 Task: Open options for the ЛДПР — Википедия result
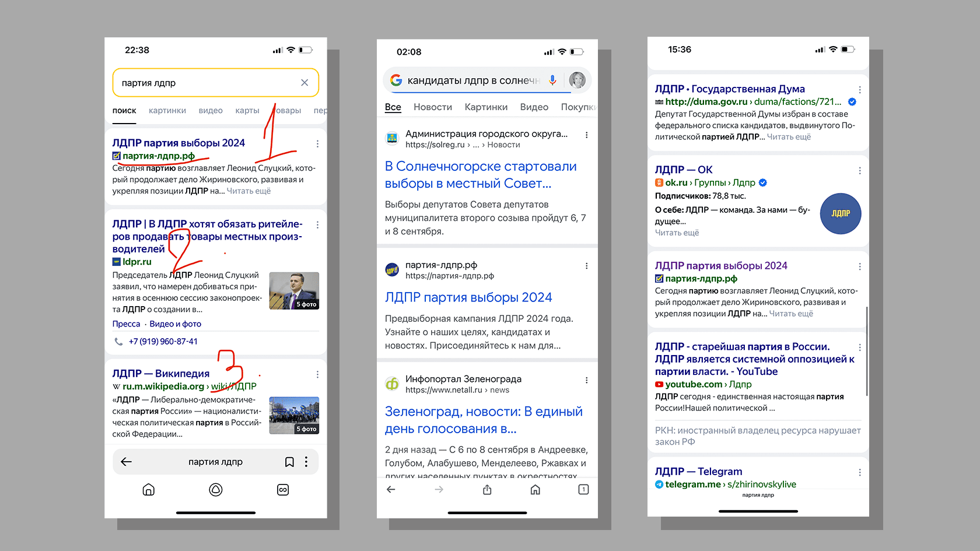[x=317, y=374]
